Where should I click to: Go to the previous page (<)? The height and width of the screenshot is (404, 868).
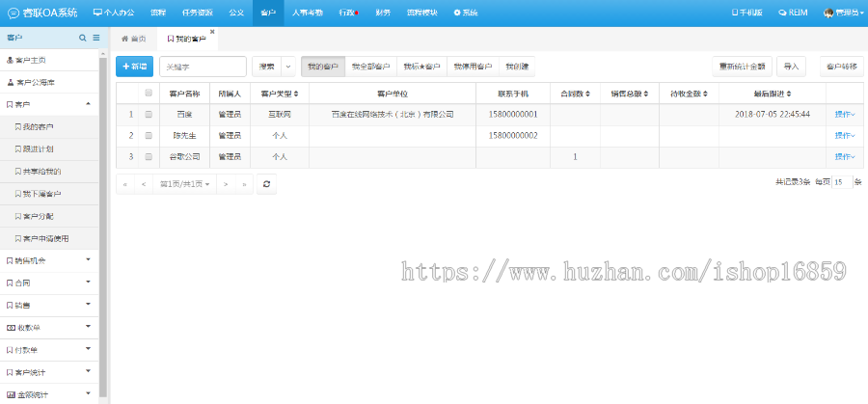tap(144, 184)
